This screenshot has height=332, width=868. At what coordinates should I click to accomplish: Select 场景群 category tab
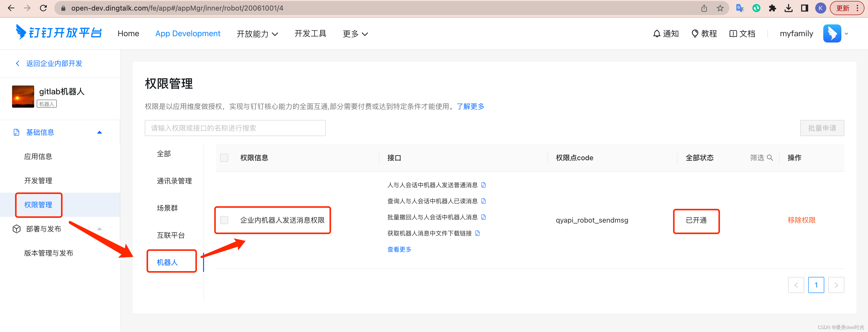[x=167, y=208]
